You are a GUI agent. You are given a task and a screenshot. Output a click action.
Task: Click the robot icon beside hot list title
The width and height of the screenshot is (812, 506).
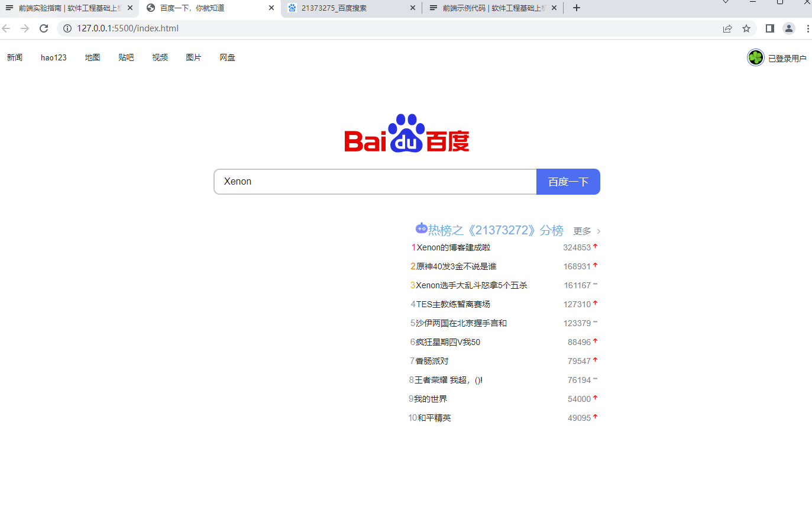[x=422, y=228]
